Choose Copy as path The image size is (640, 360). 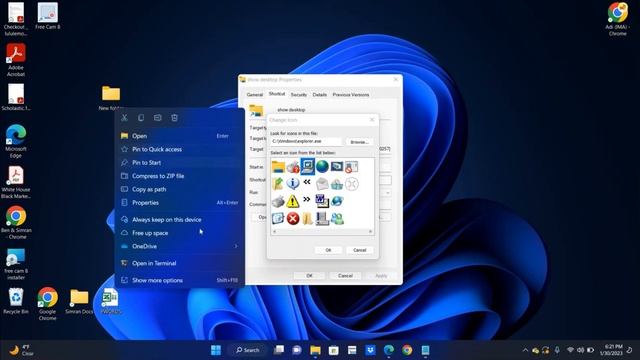[180, 189]
